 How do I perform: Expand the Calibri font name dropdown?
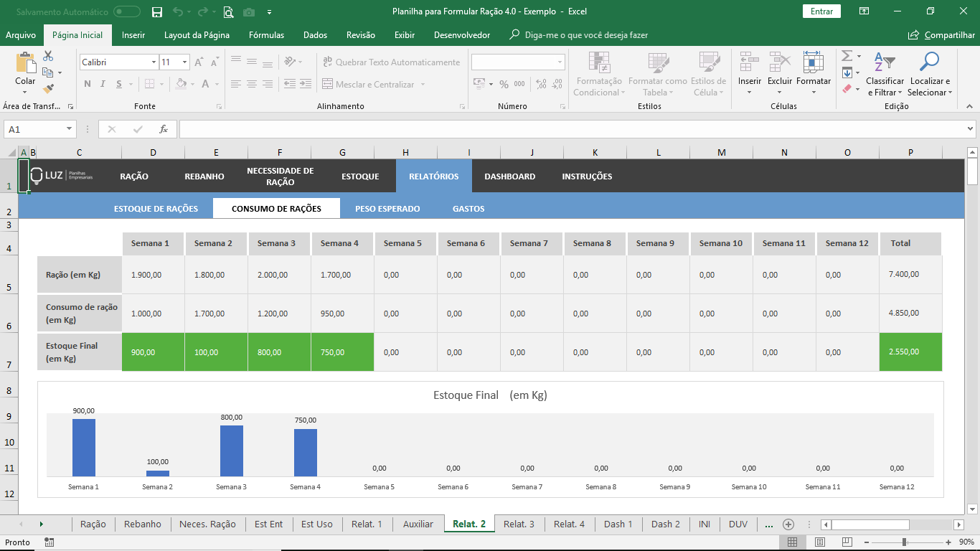point(154,62)
